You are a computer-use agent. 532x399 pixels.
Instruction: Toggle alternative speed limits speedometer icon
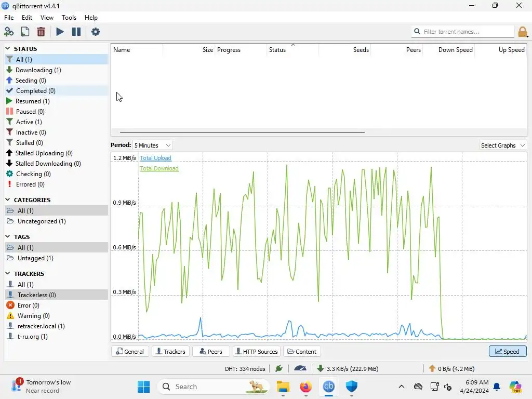(x=300, y=368)
